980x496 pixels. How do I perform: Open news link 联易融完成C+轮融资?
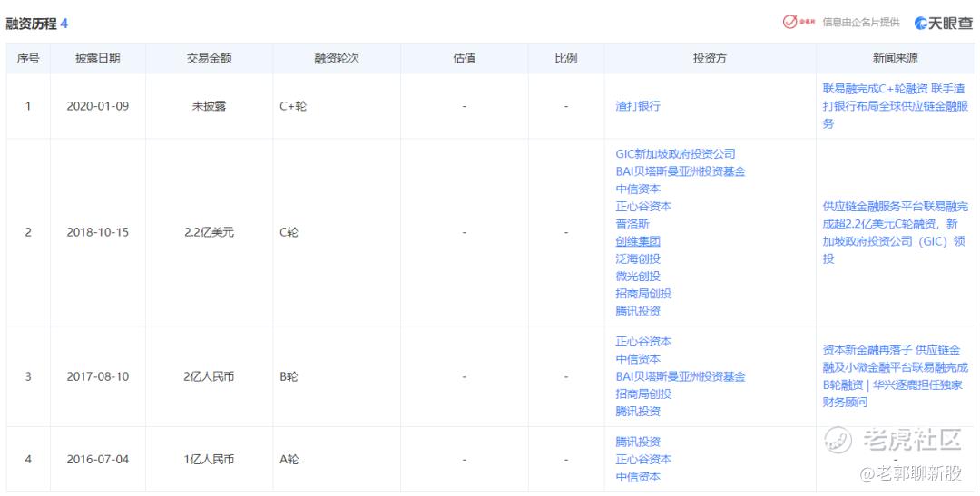point(895,106)
